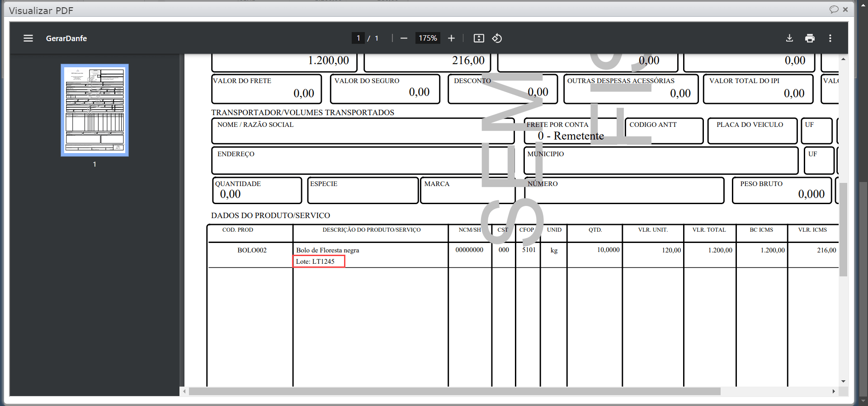Click the zoom out minus icon
The height and width of the screenshot is (406, 868).
[x=404, y=38]
